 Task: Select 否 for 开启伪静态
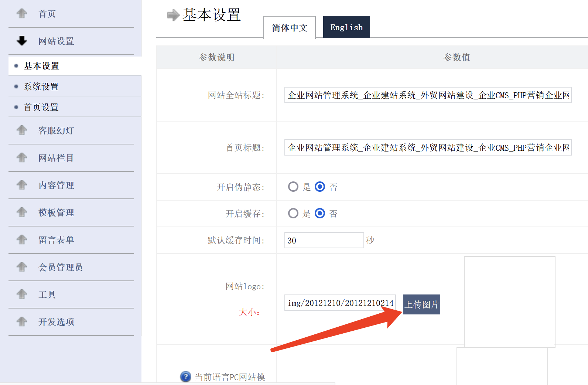coord(320,187)
